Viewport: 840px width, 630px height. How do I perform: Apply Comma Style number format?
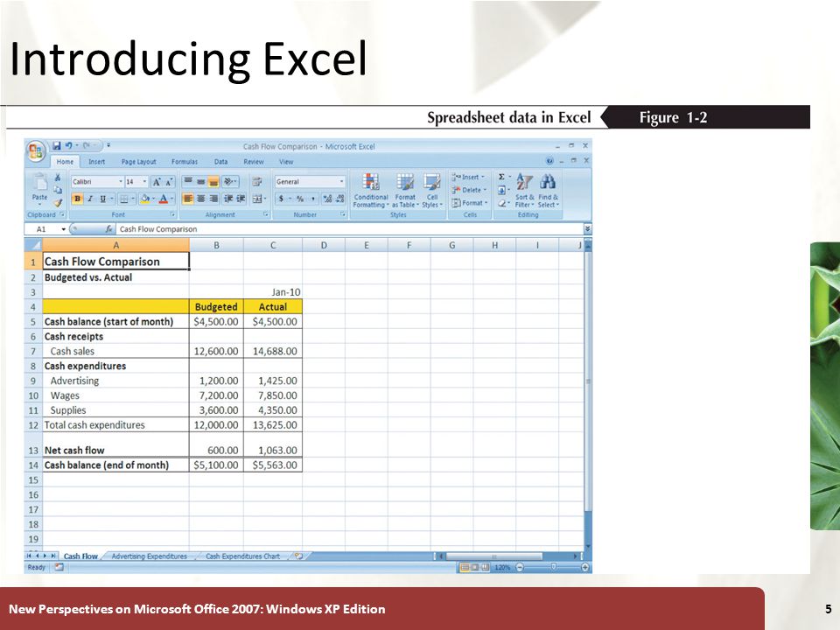coord(313,199)
